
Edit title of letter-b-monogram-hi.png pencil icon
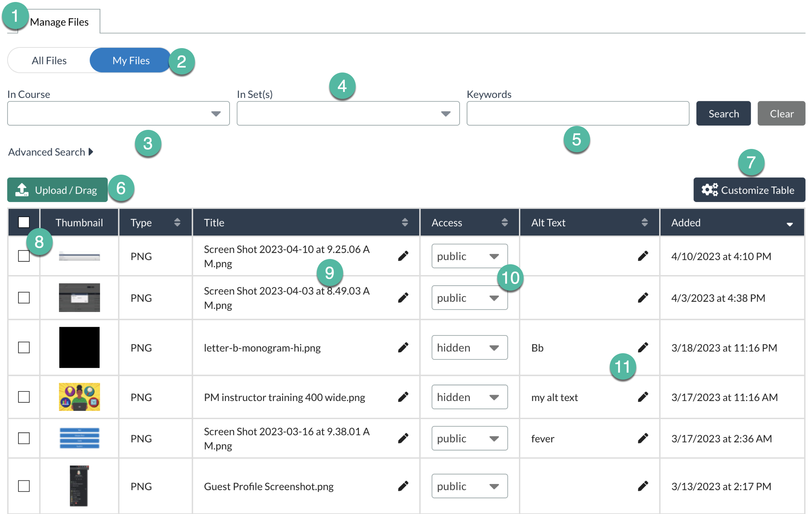pos(403,347)
